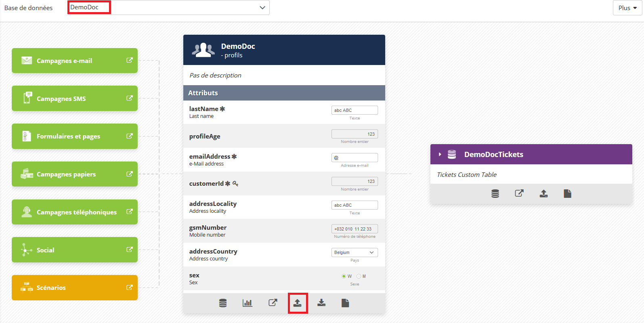Click the import upload icon under DemoDoc profiles

pyautogui.click(x=298, y=303)
